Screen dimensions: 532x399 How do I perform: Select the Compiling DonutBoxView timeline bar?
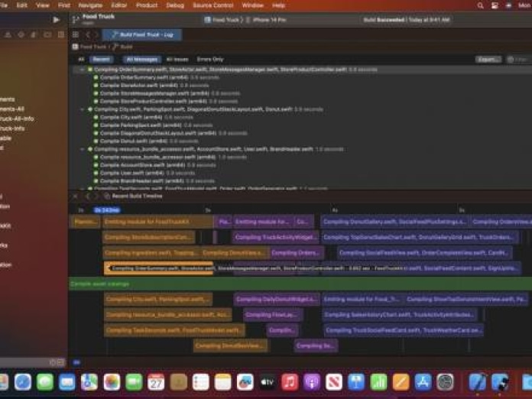[230, 345]
